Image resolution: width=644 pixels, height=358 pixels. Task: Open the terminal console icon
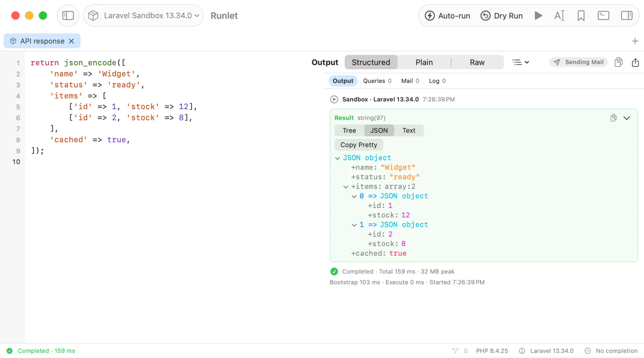(x=603, y=16)
